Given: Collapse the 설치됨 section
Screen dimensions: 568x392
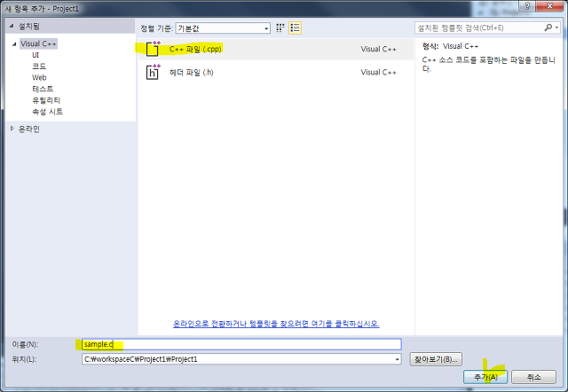Looking at the screenshot, I should pyautogui.click(x=12, y=26).
